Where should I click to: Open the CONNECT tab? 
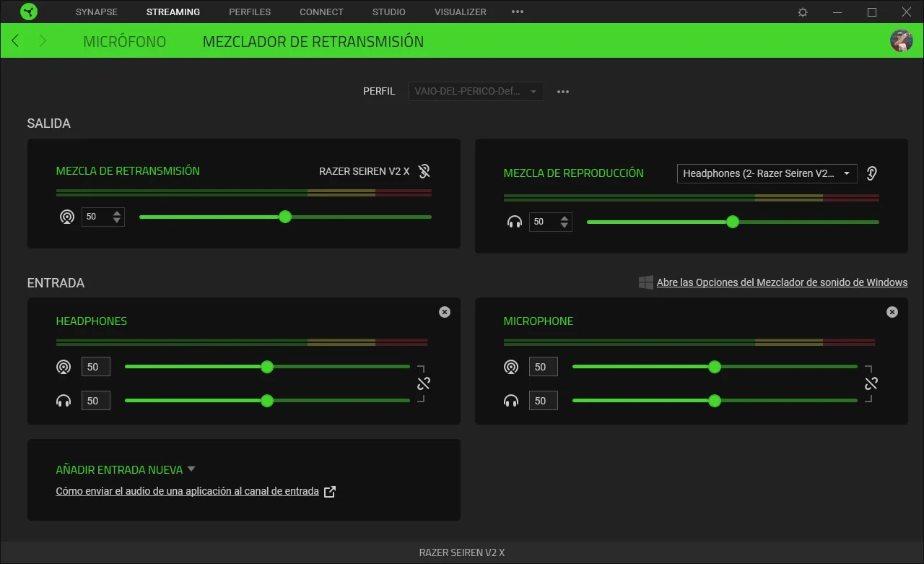click(x=321, y=12)
